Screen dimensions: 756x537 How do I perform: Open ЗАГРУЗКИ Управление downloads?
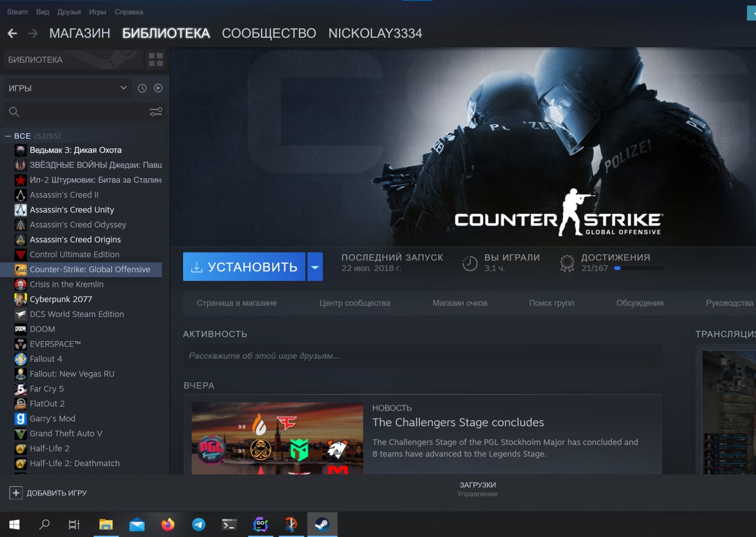(x=477, y=489)
